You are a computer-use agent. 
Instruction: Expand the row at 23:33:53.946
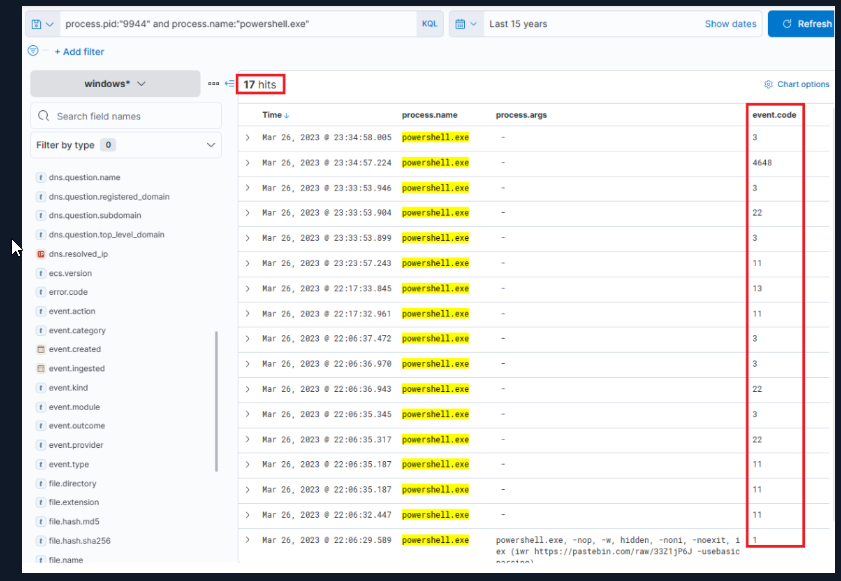[247, 188]
